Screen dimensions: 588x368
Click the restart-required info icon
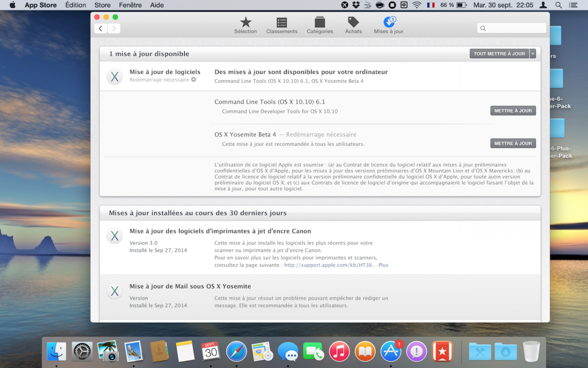pyautogui.click(x=194, y=79)
